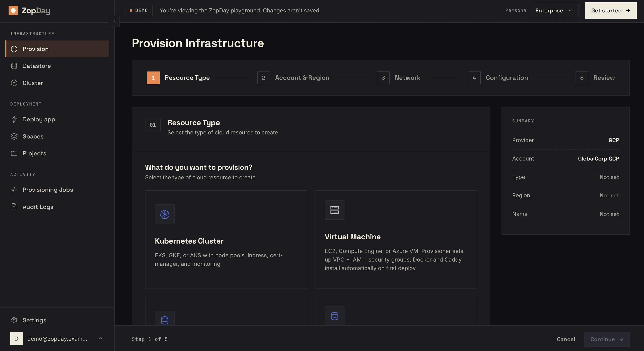Click the 'Step 1 of 5' text

tap(150, 339)
